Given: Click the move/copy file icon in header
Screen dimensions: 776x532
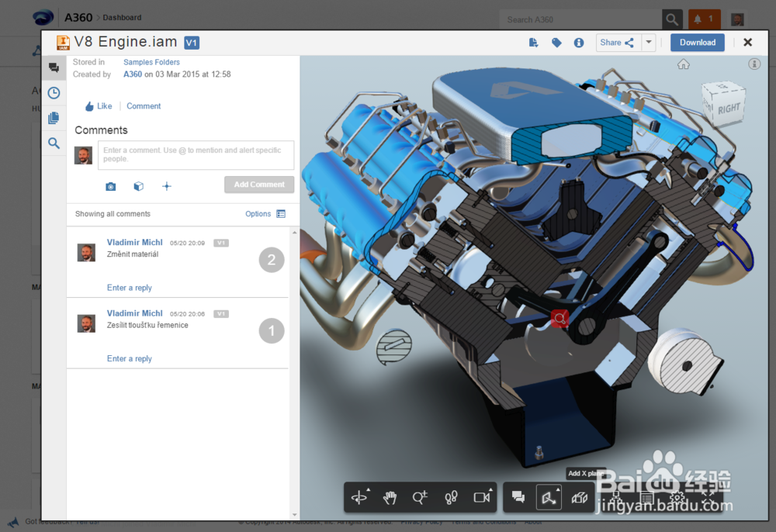Looking at the screenshot, I should coord(533,43).
